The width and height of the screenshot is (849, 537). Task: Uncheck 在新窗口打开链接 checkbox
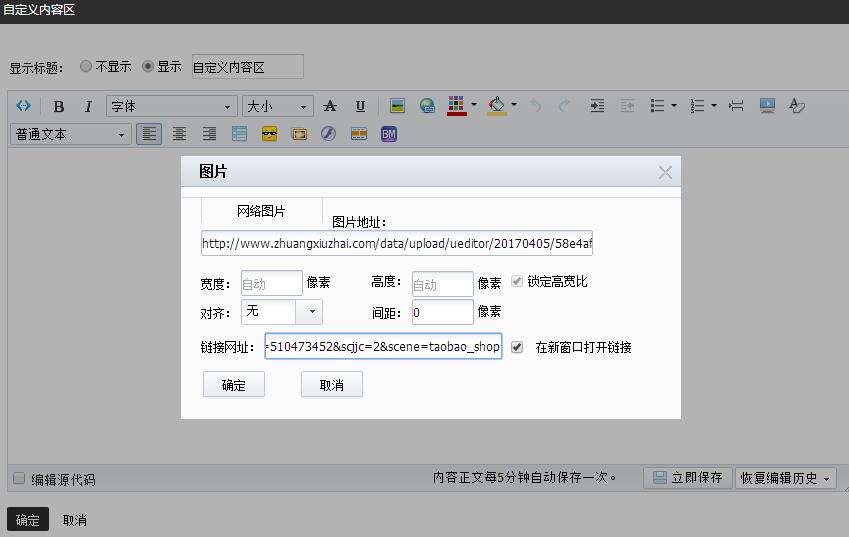pyautogui.click(x=517, y=347)
